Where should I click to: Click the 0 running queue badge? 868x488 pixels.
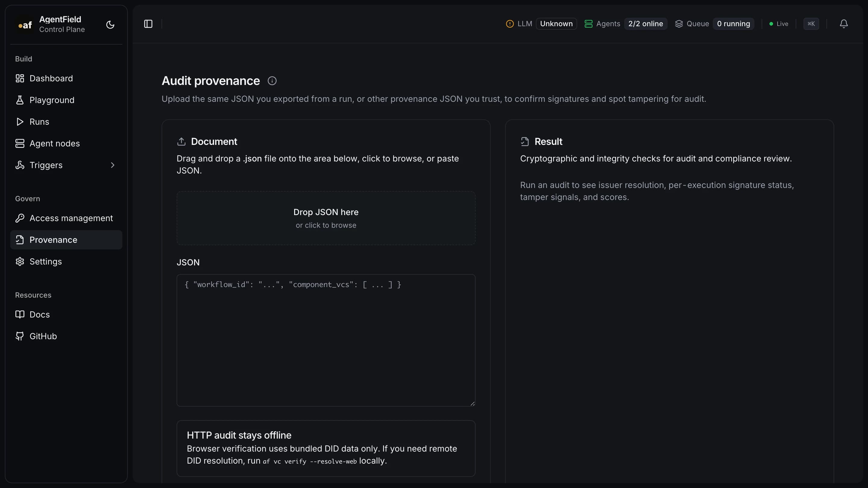pos(734,24)
